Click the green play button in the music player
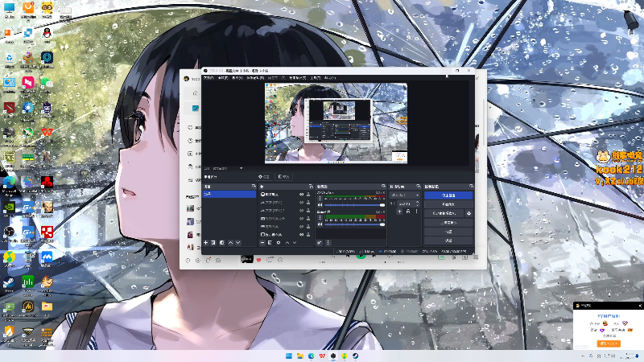 (361, 256)
